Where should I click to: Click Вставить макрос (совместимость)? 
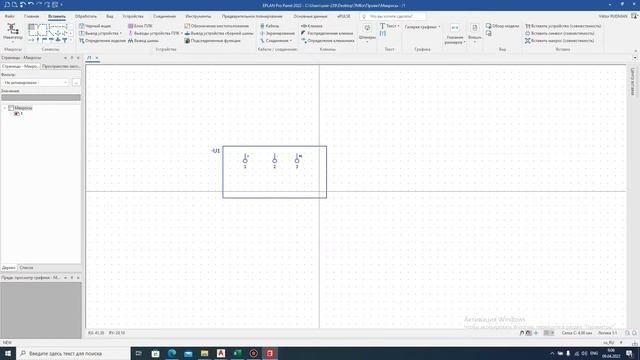pos(560,40)
